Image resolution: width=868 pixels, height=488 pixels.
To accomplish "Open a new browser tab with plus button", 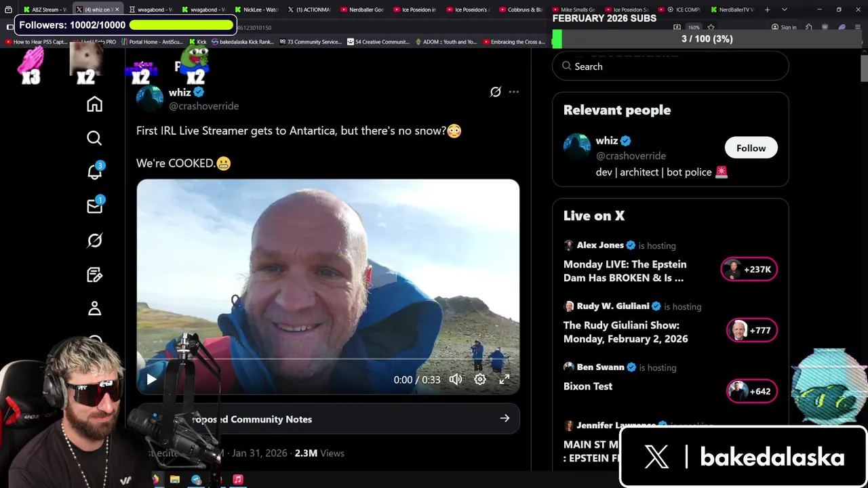I will [x=768, y=9].
